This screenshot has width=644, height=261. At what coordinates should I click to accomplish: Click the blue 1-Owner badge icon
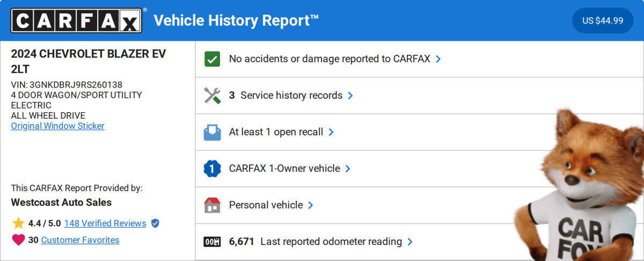point(213,169)
